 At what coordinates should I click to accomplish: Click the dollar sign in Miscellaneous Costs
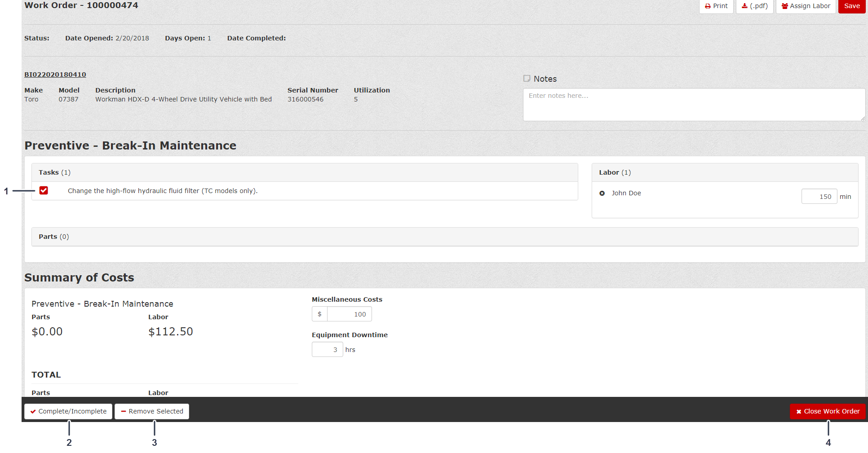pyautogui.click(x=319, y=314)
